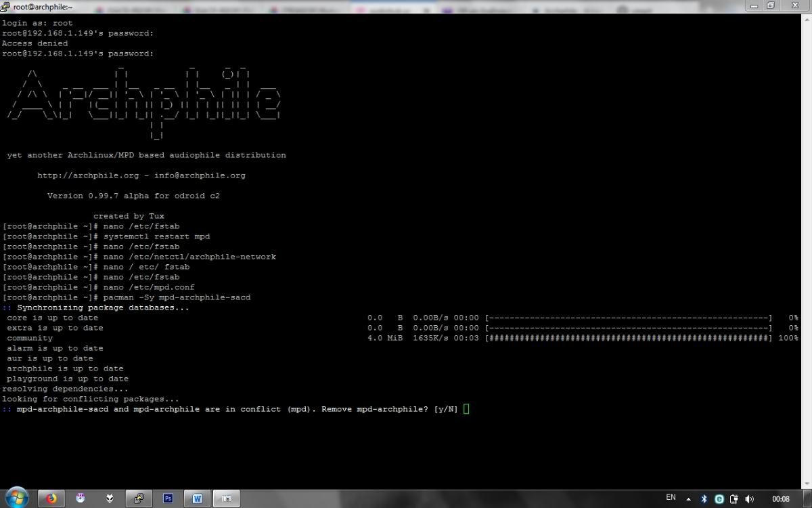Switch to Firefox in the taskbar
This screenshot has width=812, height=508.
click(51, 499)
